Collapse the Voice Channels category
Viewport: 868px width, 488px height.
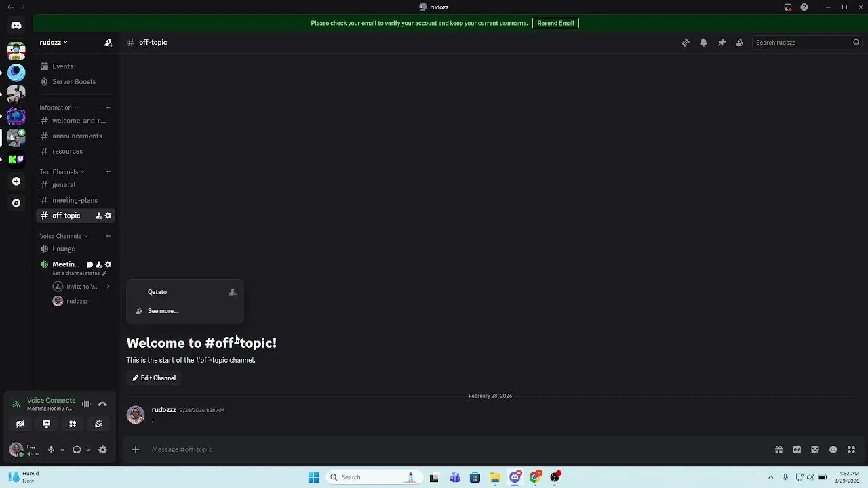pos(64,236)
